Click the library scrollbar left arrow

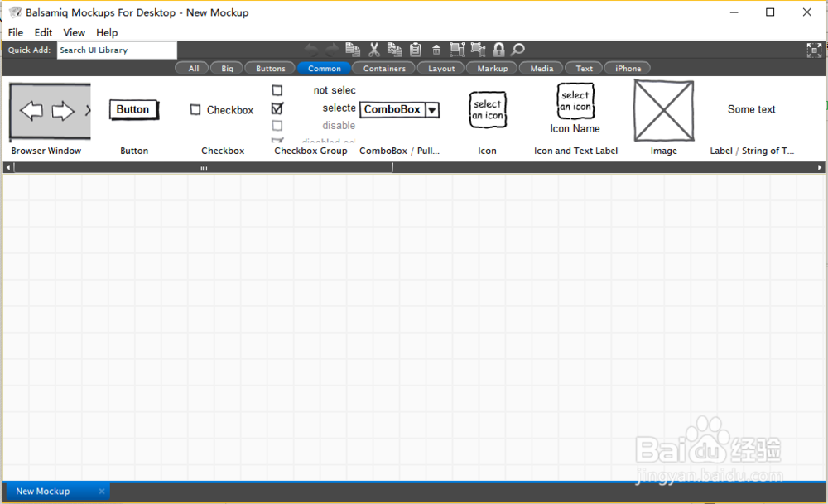[x=8, y=167]
